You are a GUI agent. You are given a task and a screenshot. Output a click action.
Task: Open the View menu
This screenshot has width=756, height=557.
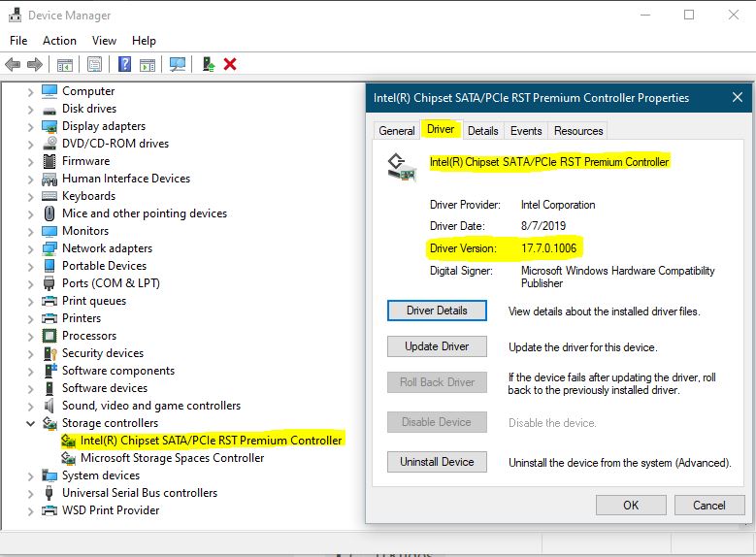click(104, 41)
